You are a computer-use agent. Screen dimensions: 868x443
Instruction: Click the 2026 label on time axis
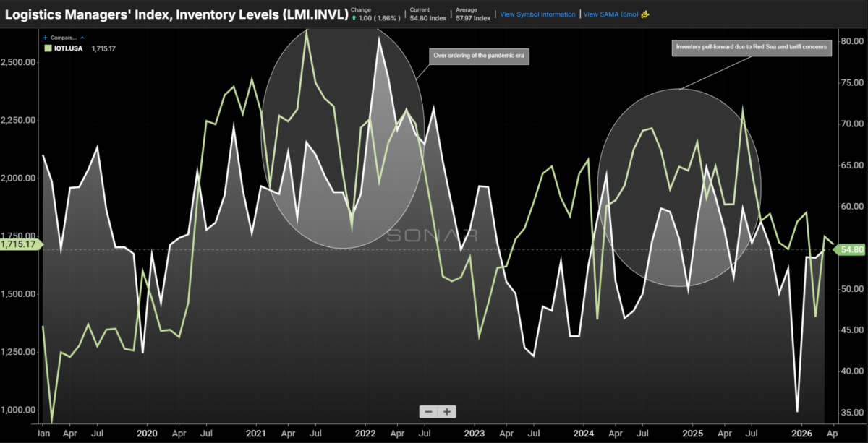801,434
